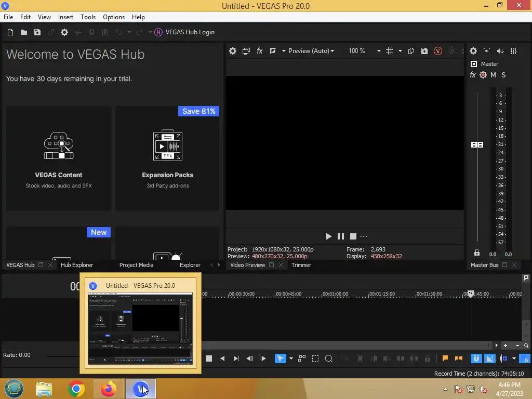Switch to the Hub Explorer tab
Screen dimensions: 532x399
[77, 265]
